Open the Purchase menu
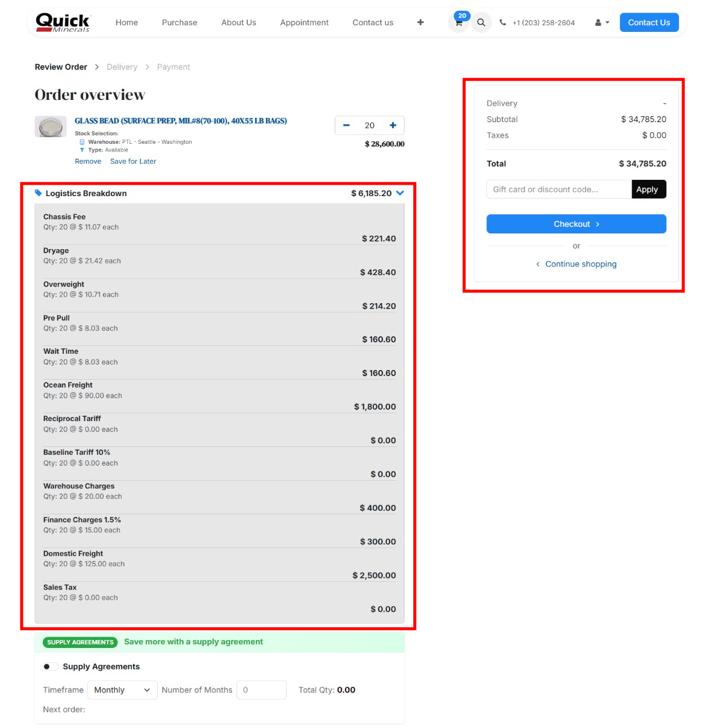Viewport: 714px width, 728px height. click(179, 22)
